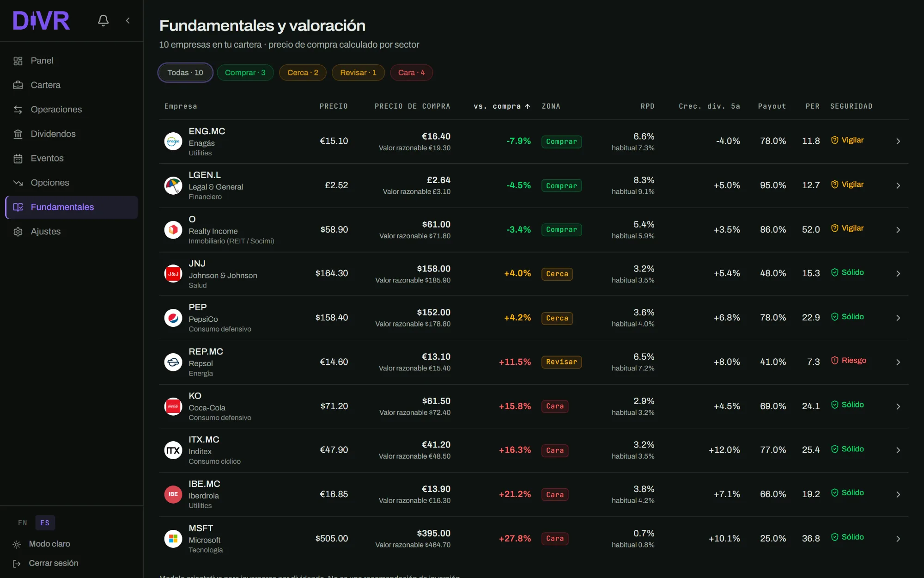Sort by the RPD column header

point(647,106)
